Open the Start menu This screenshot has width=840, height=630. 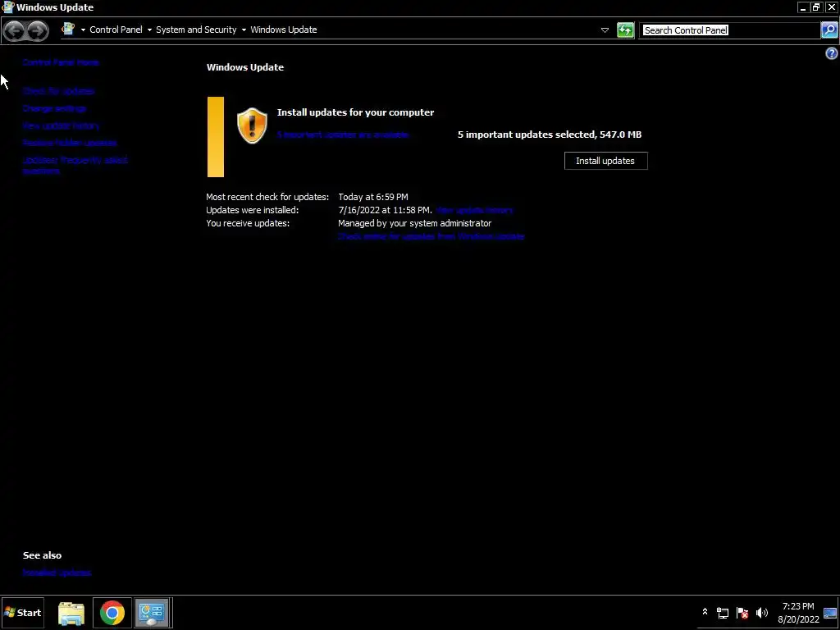pos(22,613)
